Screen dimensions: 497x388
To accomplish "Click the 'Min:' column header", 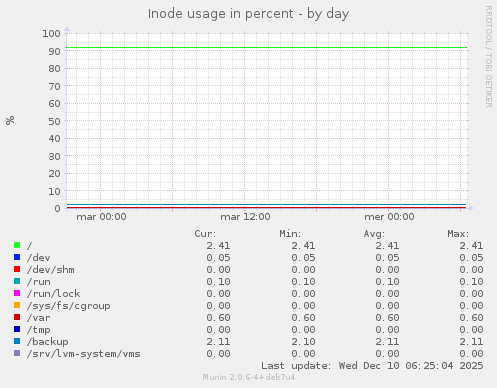I will [x=290, y=234].
